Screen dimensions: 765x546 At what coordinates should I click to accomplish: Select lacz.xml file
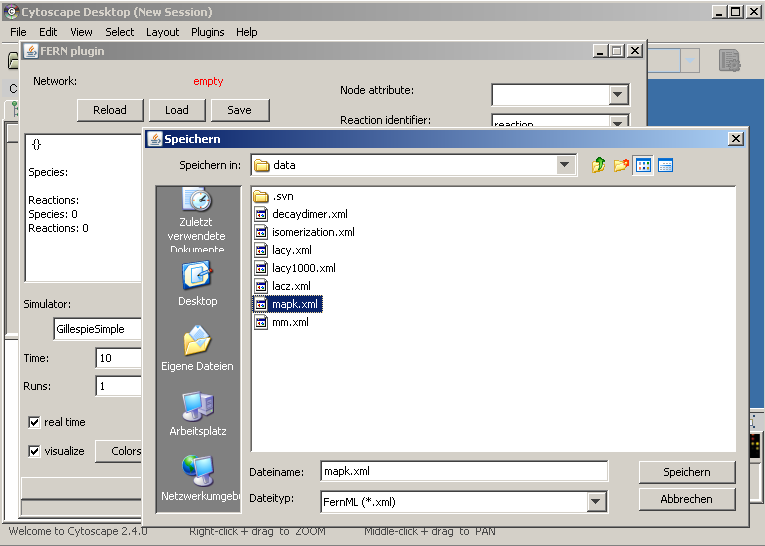click(x=282, y=286)
